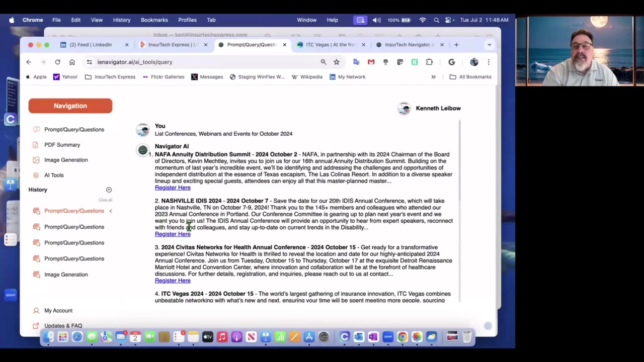This screenshot has height=362, width=644.
Task: Click Register Here for NASHVILLE IDIS 2024
Action: 173,234
